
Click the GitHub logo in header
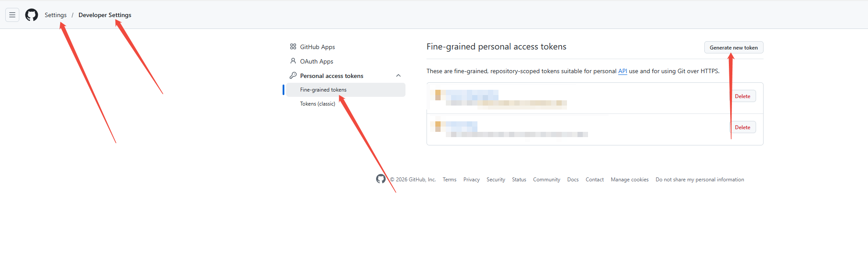point(32,15)
